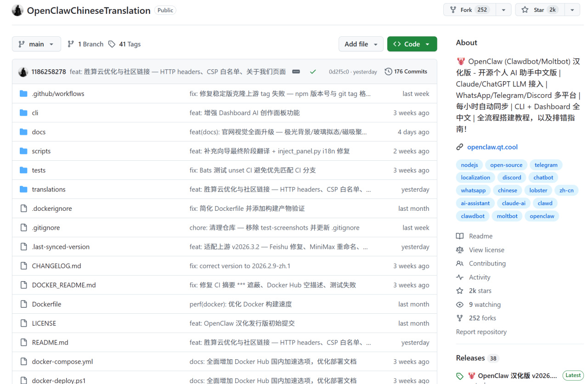Open the green Code dropdown

pyautogui.click(x=412, y=44)
